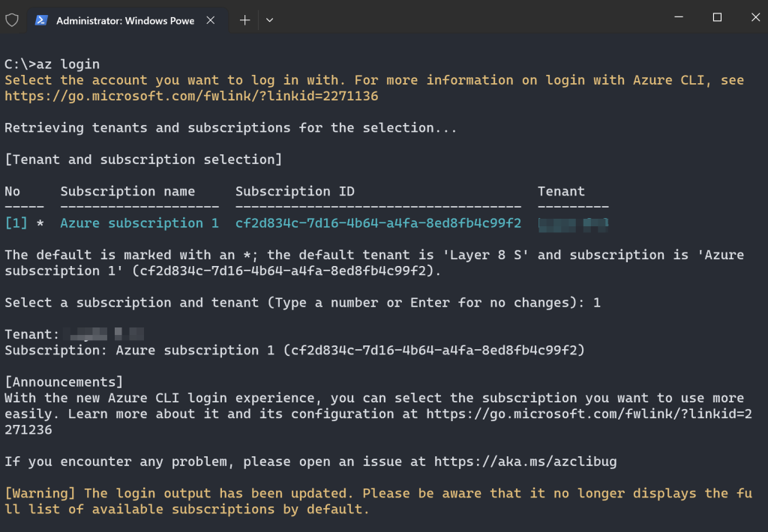Image resolution: width=768 pixels, height=532 pixels.
Task: Click 'Azure subscription 1' in the table row
Action: pyautogui.click(x=139, y=223)
